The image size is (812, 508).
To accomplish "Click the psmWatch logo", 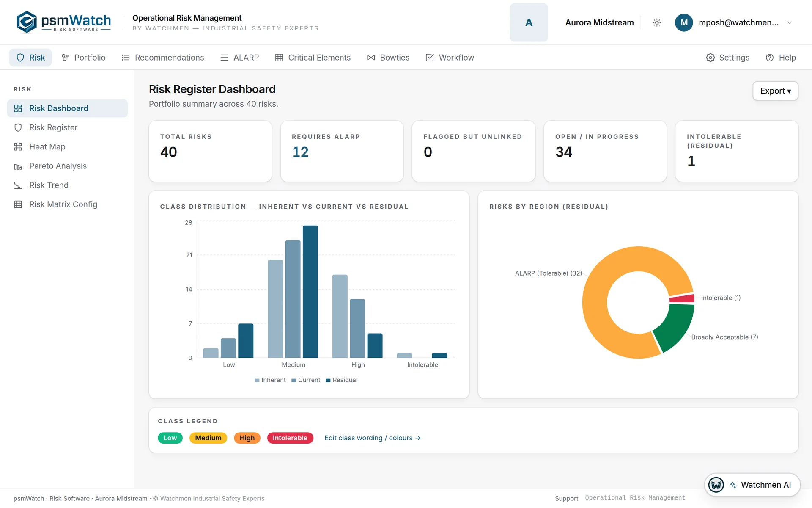I will [64, 22].
